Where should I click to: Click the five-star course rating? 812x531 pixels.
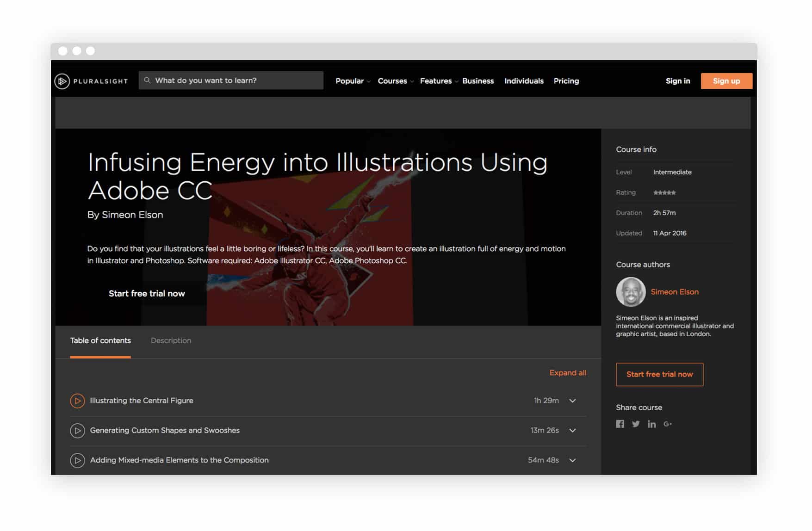pos(664,192)
